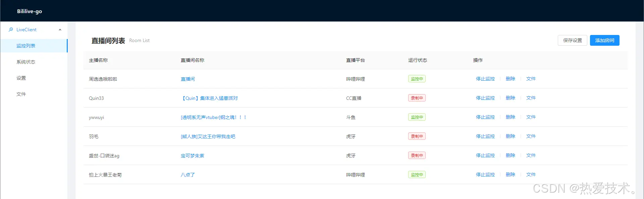The width and height of the screenshot is (644, 199).
Task: Click the 监控中 status tag for ywwuyi
Action: (417, 117)
